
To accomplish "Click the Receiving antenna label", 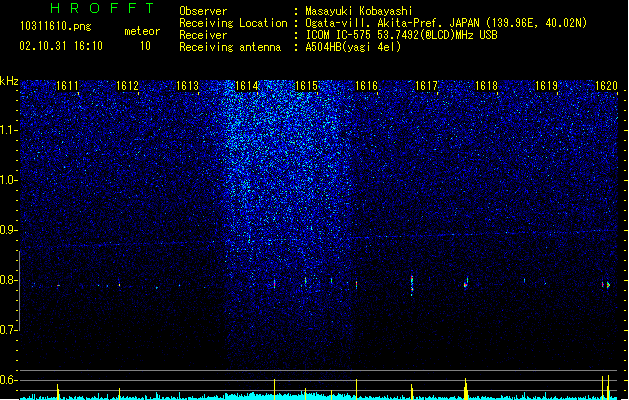I will tap(230, 47).
